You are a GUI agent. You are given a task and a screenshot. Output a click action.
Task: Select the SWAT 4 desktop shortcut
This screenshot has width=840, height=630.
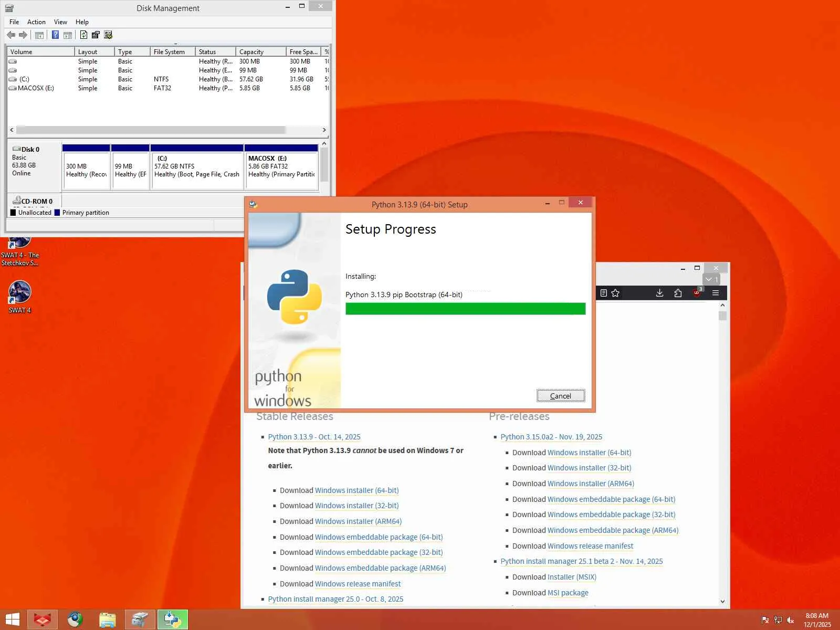coord(19,297)
